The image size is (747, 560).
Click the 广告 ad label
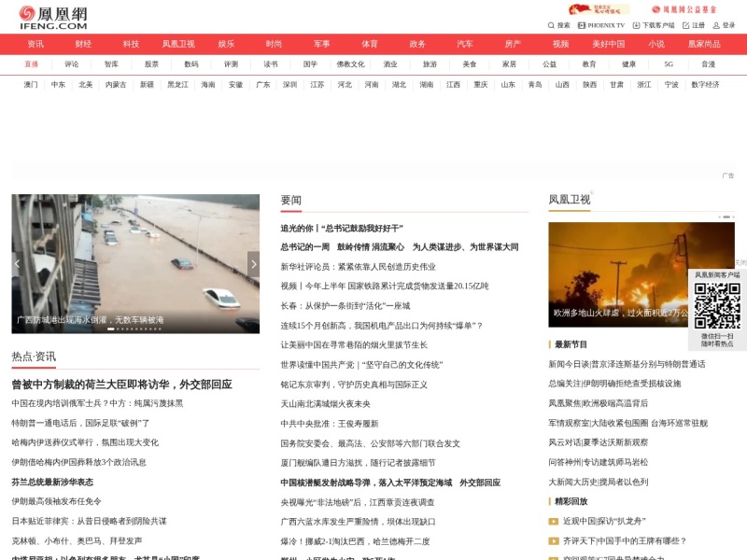pyautogui.click(x=728, y=175)
